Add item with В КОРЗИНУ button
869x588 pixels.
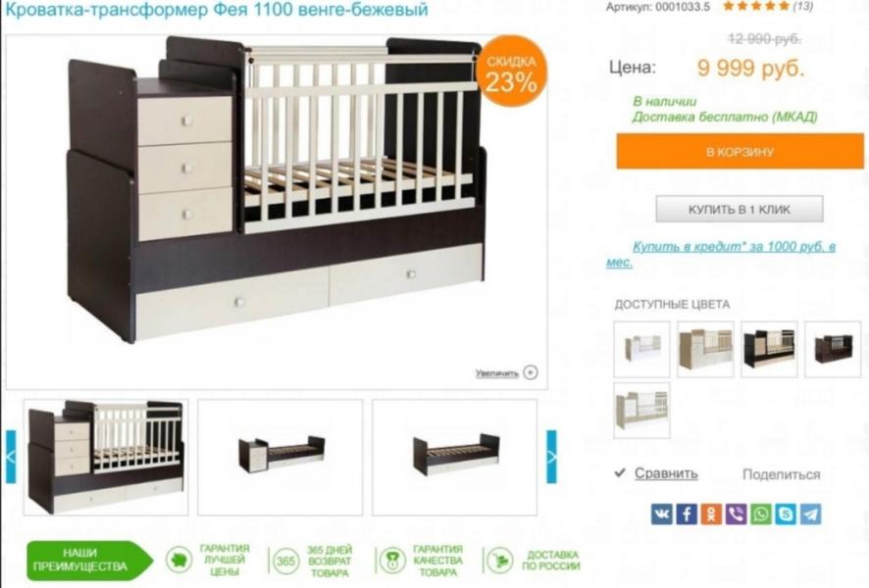tap(740, 151)
